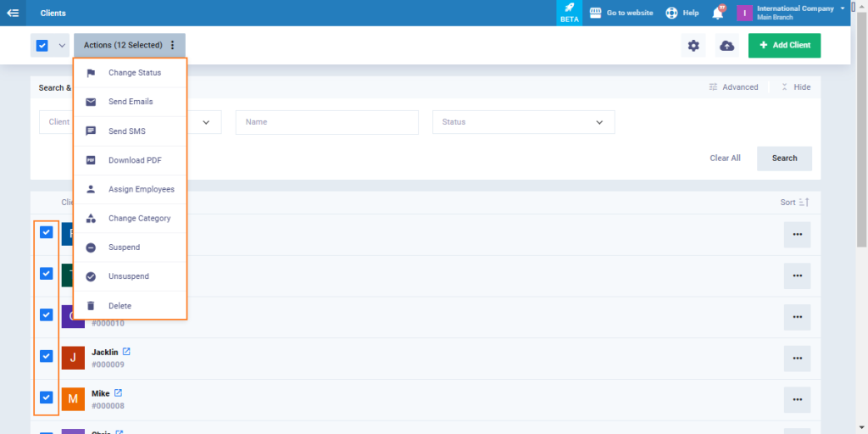Click the shapes icon for Change Category
868x434 pixels.
point(91,219)
